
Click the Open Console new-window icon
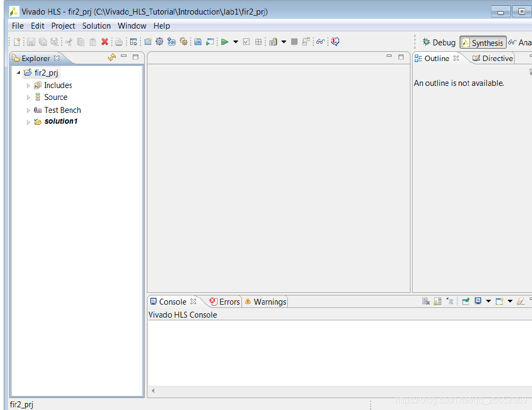pos(500,301)
